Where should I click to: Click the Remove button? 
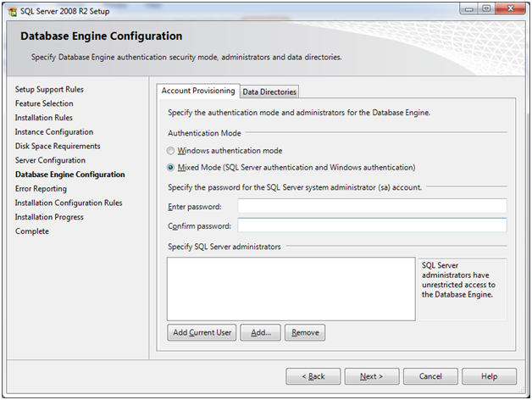305,333
